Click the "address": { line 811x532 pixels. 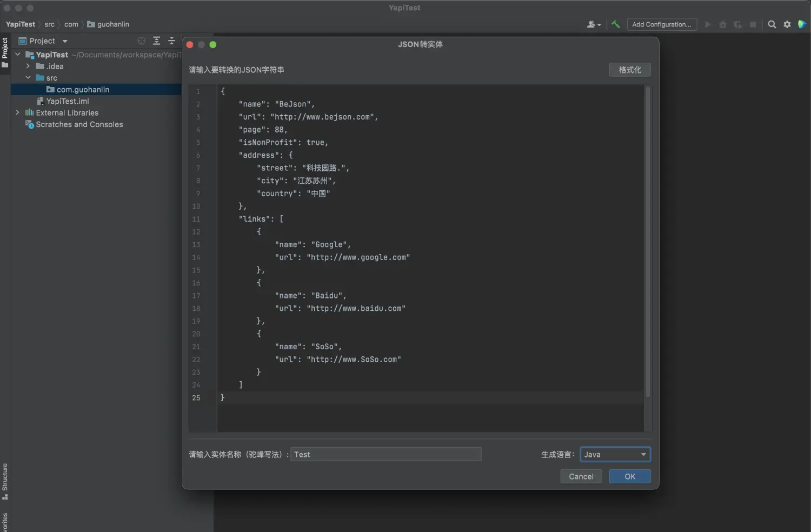[x=265, y=155]
